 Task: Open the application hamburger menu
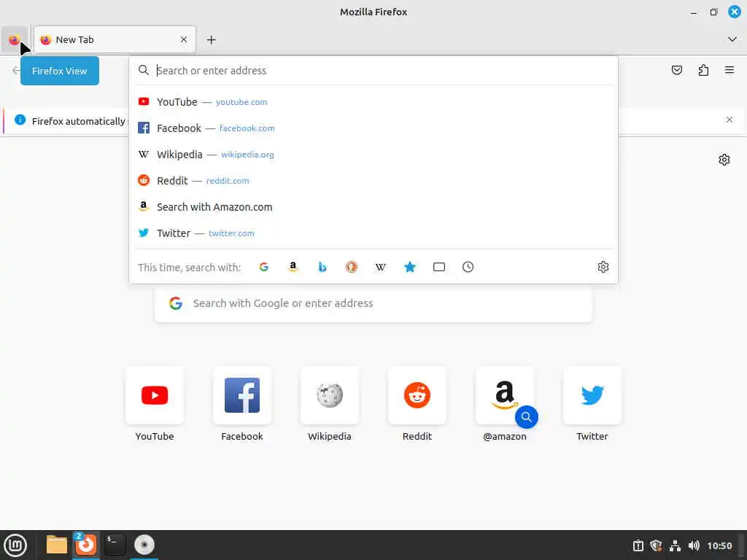pos(729,71)
